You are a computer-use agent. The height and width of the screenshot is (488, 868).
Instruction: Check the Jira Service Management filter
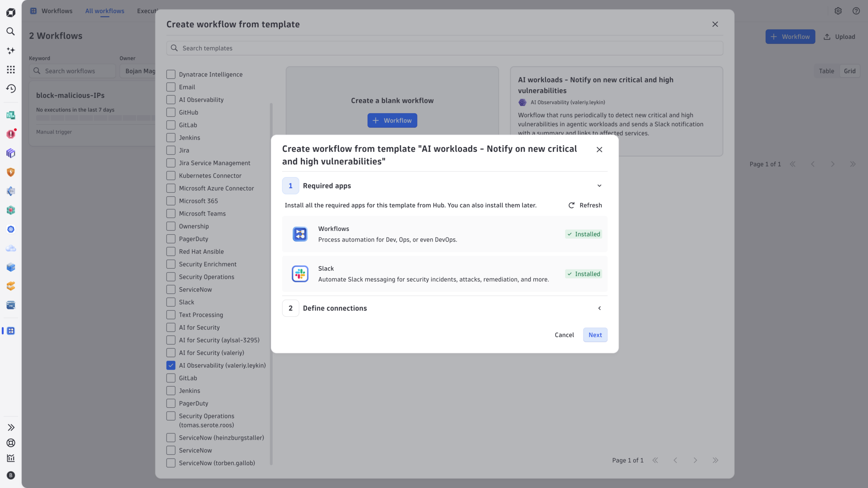pos(171,163)
